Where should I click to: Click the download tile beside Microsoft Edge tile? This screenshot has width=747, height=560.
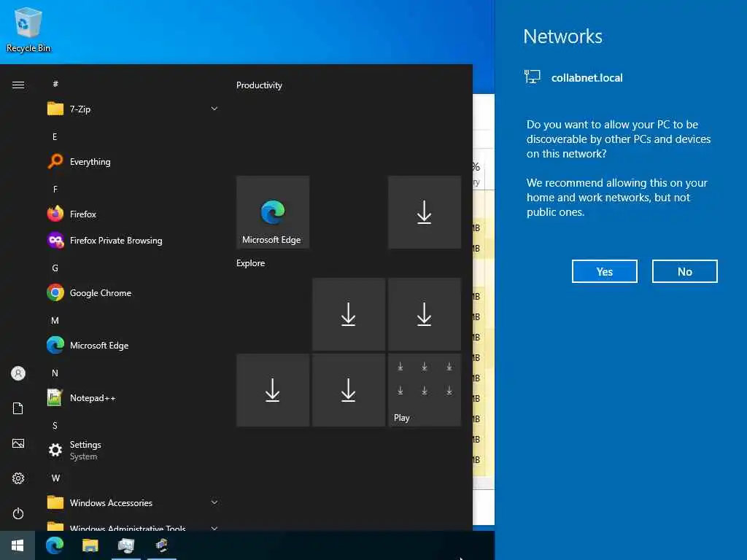click(425, 212)
